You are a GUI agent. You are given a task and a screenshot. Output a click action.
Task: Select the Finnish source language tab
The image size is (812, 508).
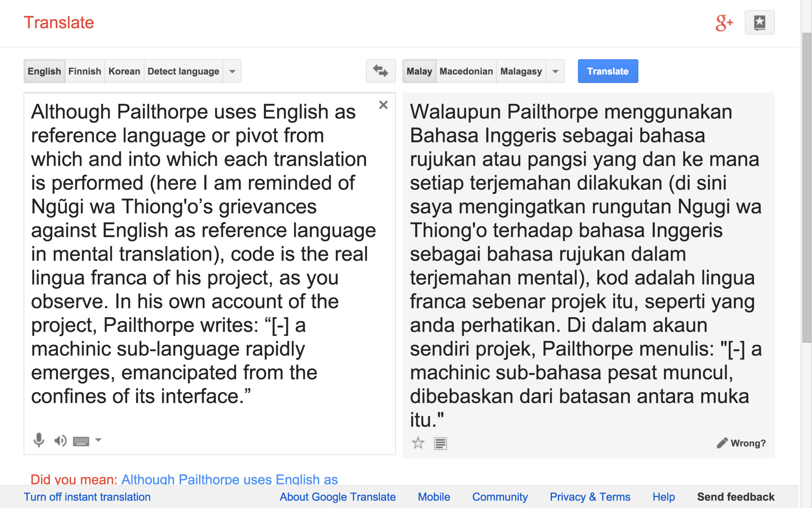pos(85,71)
